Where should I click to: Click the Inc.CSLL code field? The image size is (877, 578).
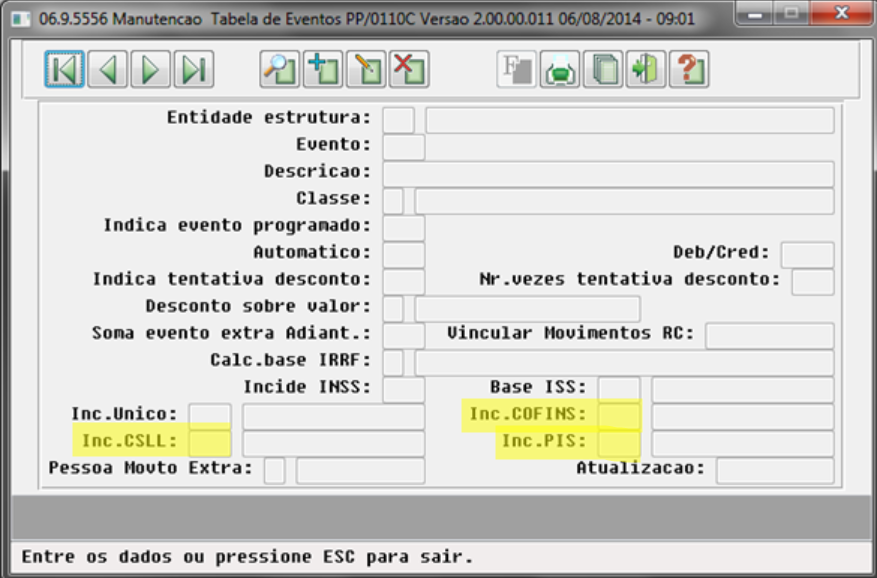coord(210,443)
